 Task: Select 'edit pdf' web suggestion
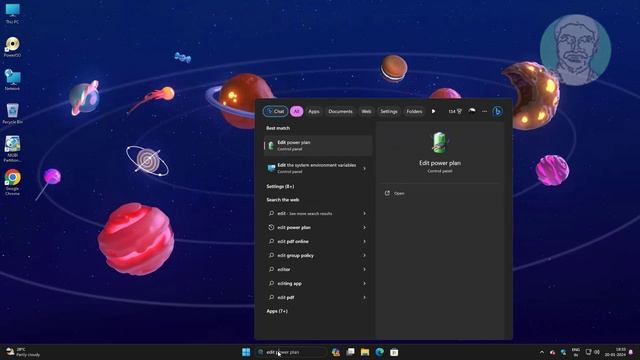[x=312, y=297]
